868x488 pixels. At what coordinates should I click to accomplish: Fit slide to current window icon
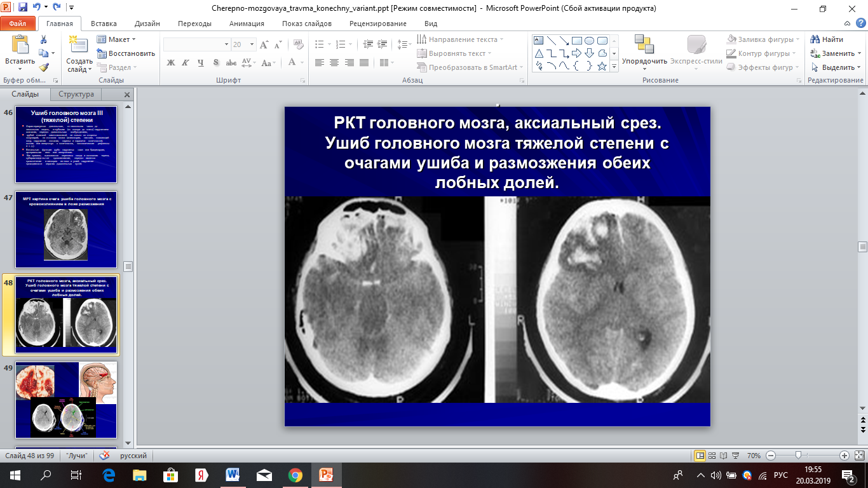pos(858,456)
